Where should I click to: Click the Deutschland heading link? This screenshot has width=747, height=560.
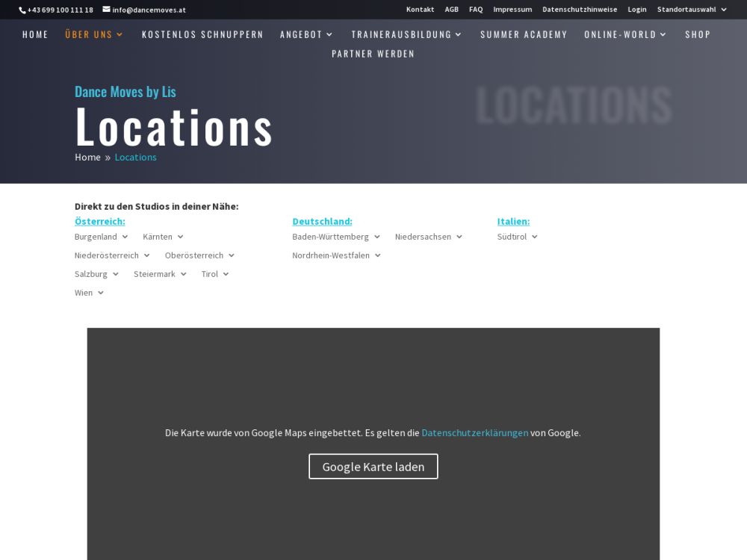[322, 221]
